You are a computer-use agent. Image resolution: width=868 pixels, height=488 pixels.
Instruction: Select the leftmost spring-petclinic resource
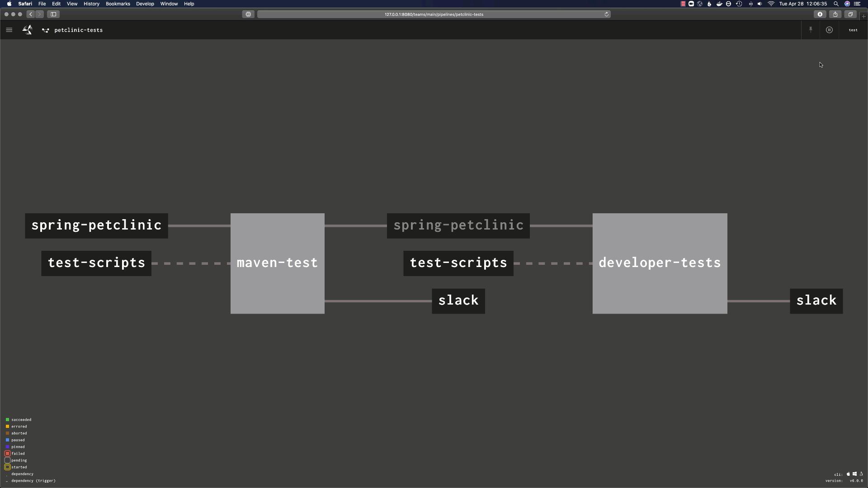pyautogui.click(x=96, y=225)
